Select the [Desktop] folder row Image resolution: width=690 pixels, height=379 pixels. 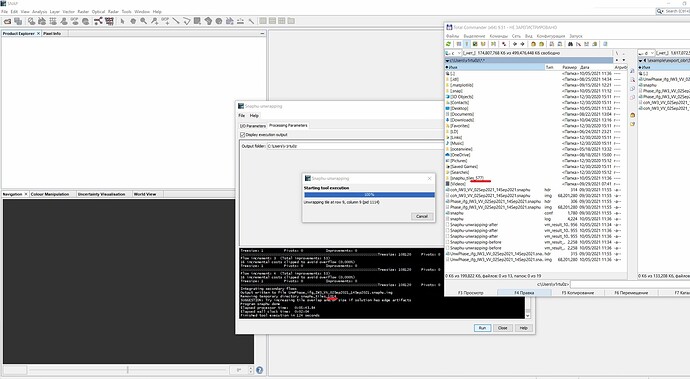[x=536, y=108]
